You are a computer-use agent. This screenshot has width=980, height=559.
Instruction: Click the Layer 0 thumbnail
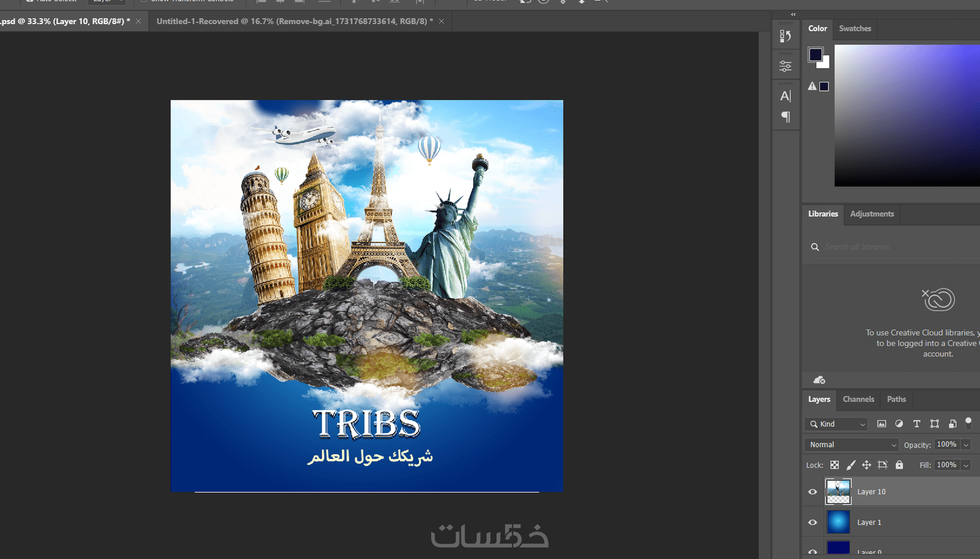click(x=838, y=549)
